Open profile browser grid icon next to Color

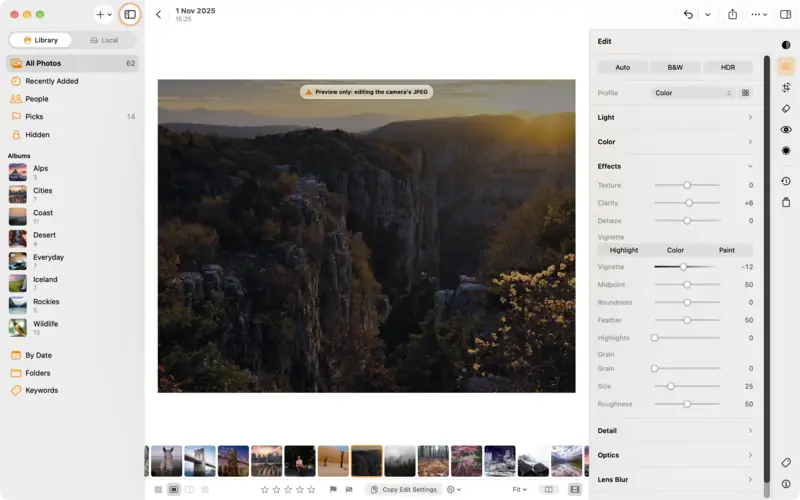(745, 93)
